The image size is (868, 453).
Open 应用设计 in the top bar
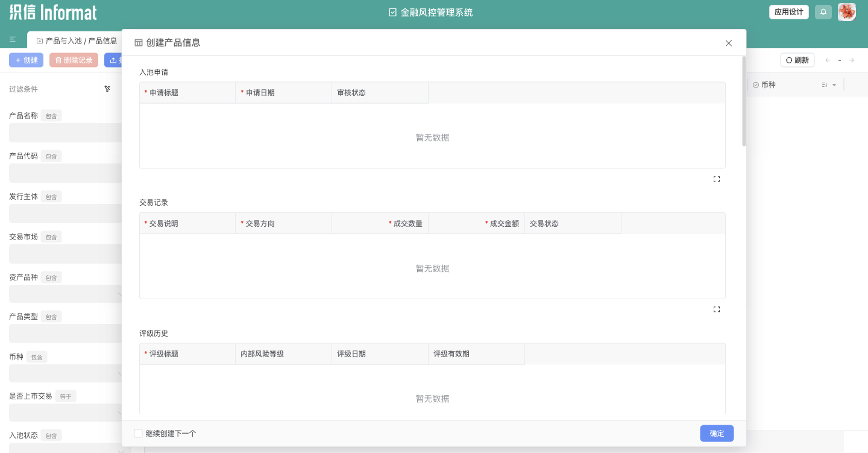click(789, 12)
